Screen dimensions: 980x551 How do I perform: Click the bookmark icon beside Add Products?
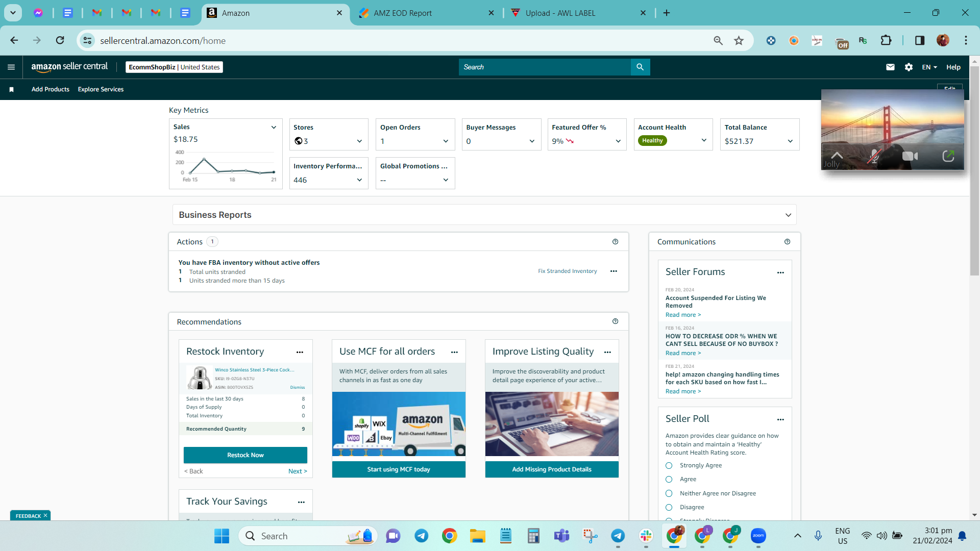click(x=11, y=89)
